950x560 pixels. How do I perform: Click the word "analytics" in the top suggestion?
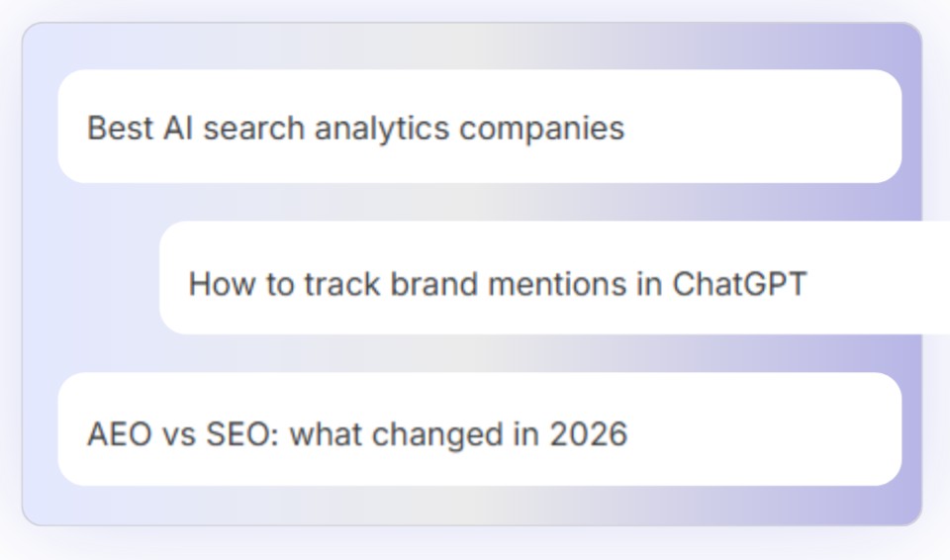[x=382, y=129]
